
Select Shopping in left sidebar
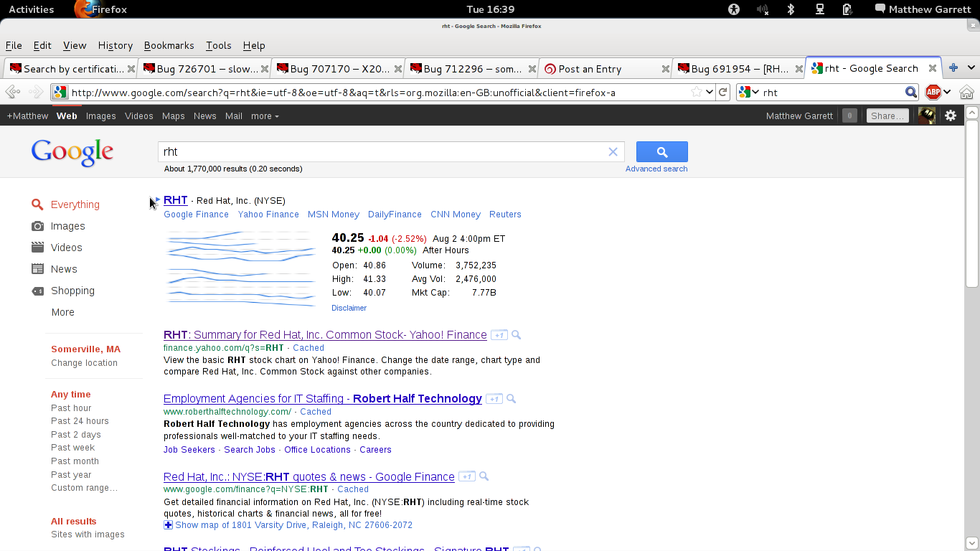(72, 291)
